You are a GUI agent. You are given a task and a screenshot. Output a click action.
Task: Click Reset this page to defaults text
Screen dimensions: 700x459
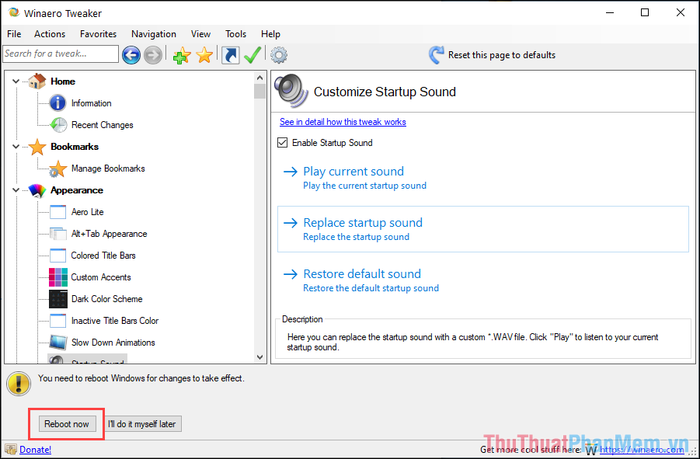tap(502, 55)
